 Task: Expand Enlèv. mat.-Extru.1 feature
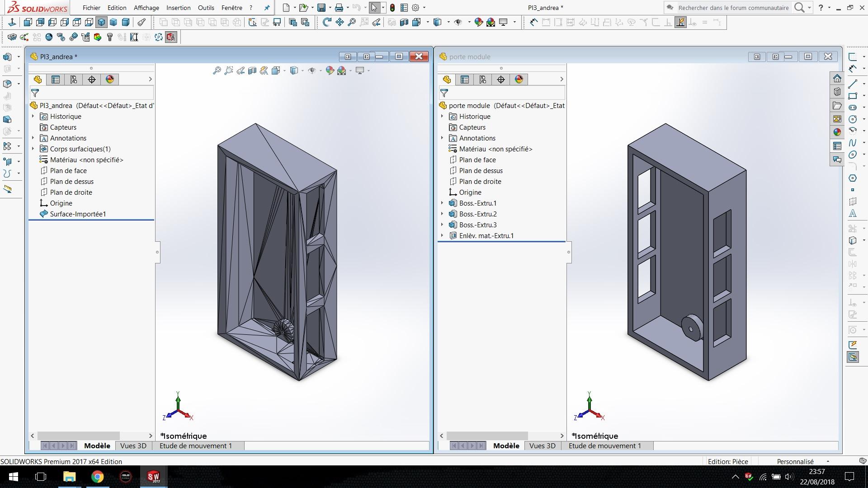(442, 235)
